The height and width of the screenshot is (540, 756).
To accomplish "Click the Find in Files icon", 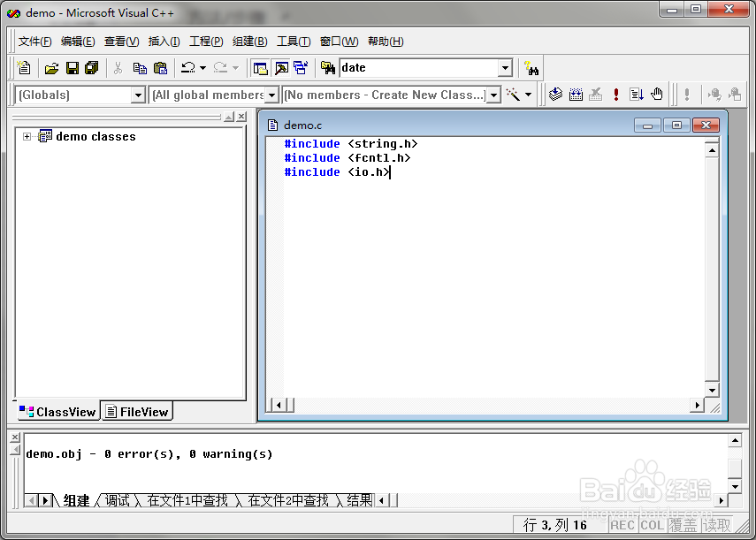I will pyautogui.click(x=328, y=68).
